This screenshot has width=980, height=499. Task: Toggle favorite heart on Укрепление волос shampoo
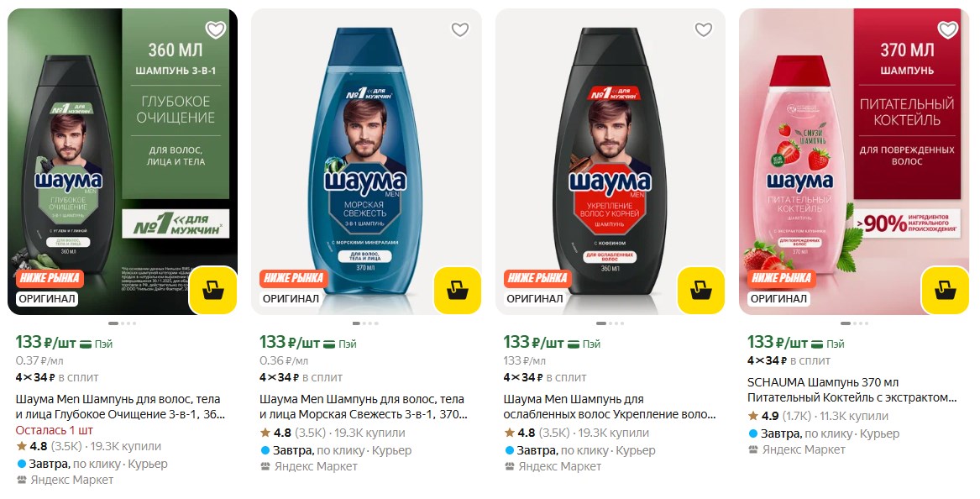[703, 30]
